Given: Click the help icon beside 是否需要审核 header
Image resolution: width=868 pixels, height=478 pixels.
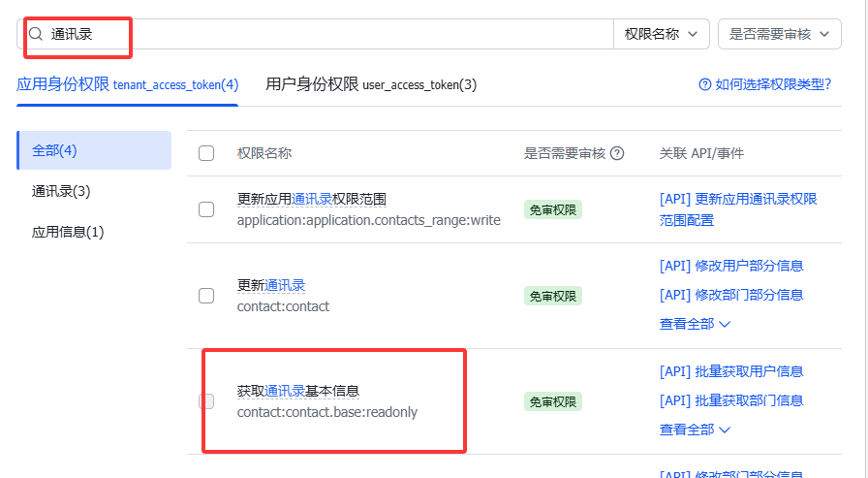Looking at the screenshot, I should (617, 153).
